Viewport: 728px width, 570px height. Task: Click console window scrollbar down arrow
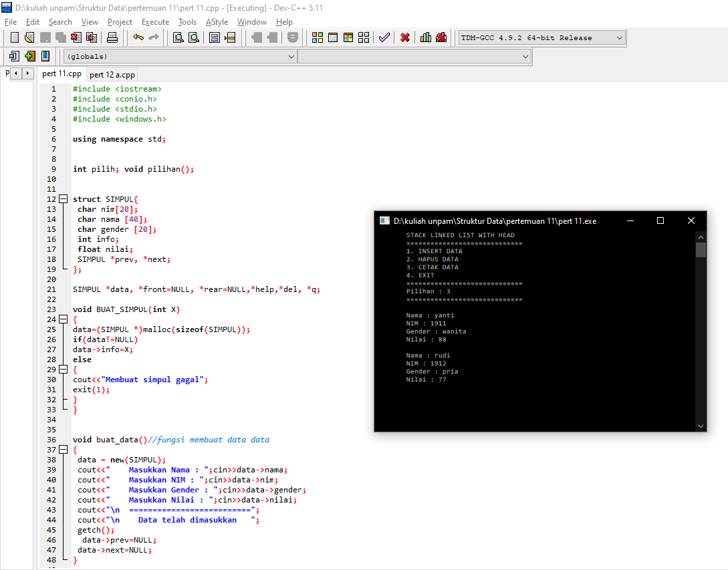[701, 426]
